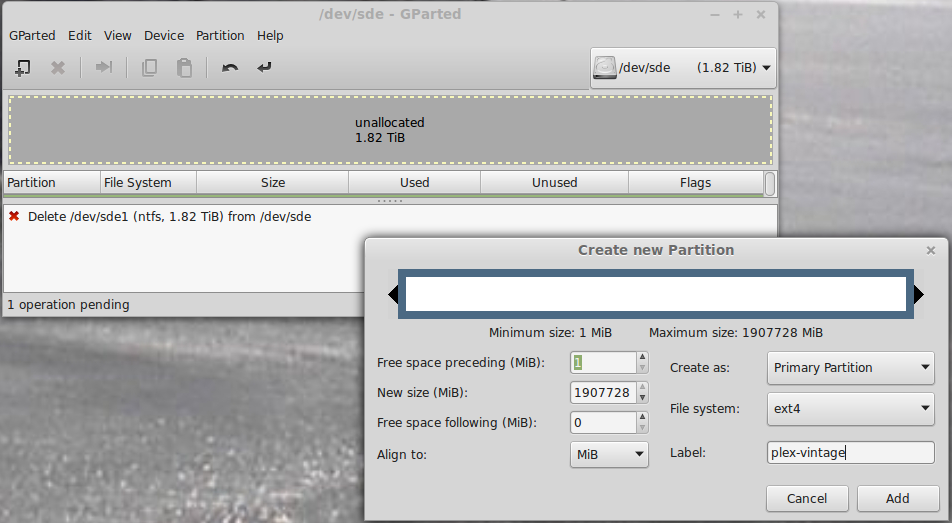Minimize the GParted window
The width and height of the screenshot is (952, 523).
pos(715,15)
